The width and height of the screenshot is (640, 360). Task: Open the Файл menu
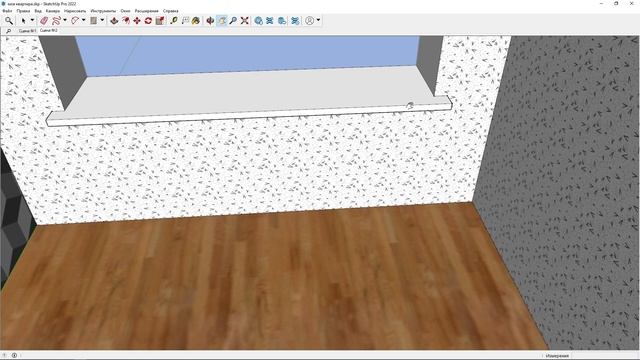pos(7,11)
